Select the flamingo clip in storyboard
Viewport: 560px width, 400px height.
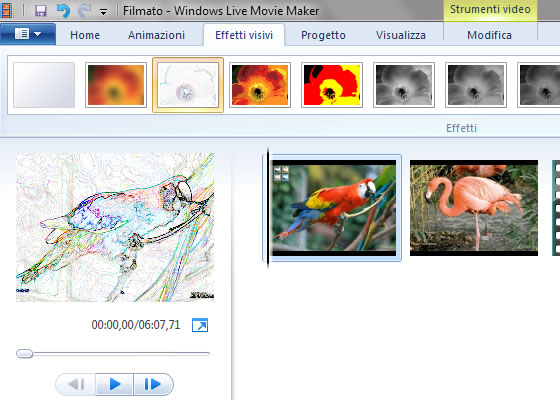[474, 208]
